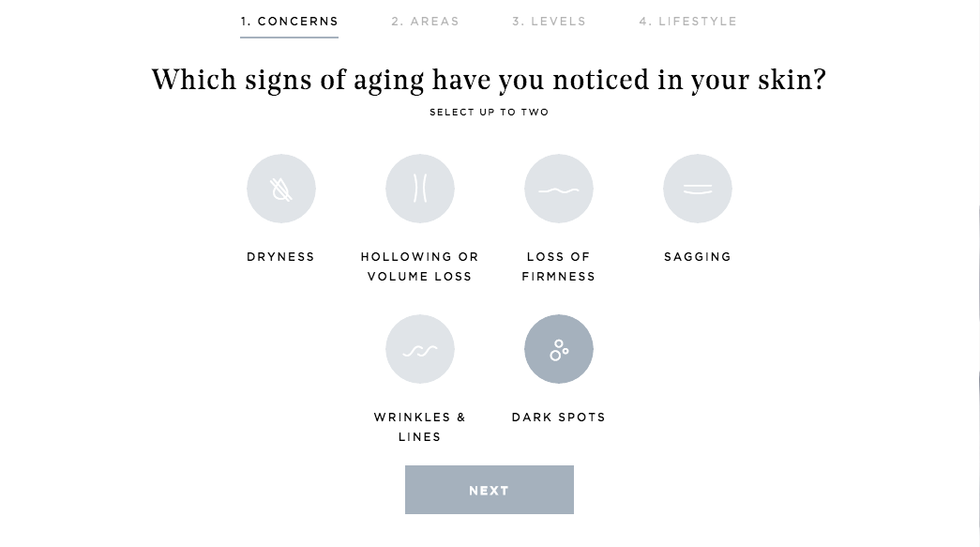Viewport: 980px width, 547px height.
Task: Click the underline beneath the Concerns tab
Action: pyautogui.click(x=289, y=38)
